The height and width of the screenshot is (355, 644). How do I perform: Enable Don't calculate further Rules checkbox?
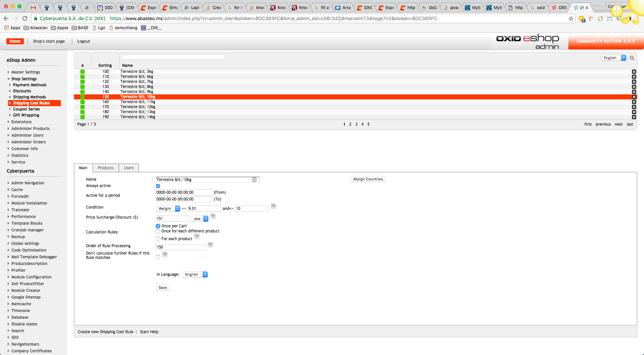(158, 257)
